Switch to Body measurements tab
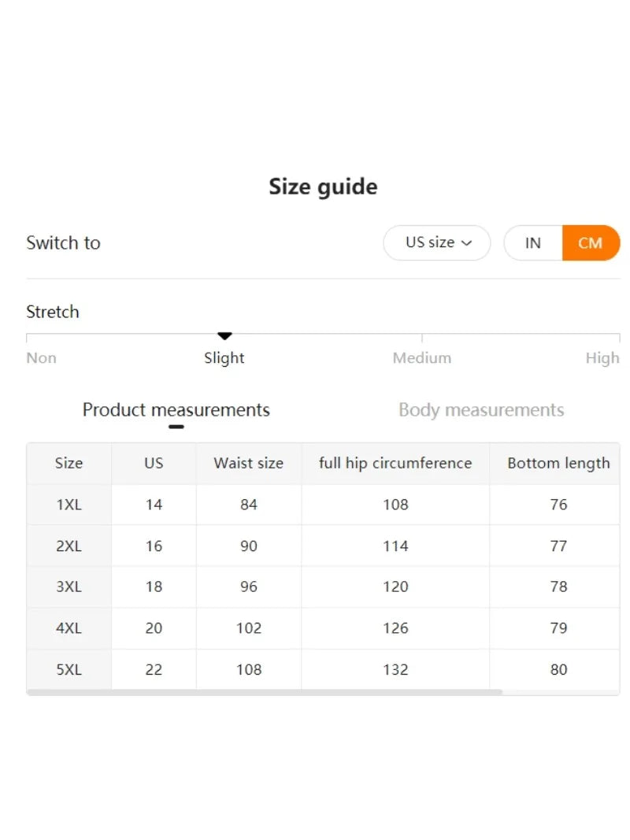Viewport: 630px width, 840px height. pos(481,410)
